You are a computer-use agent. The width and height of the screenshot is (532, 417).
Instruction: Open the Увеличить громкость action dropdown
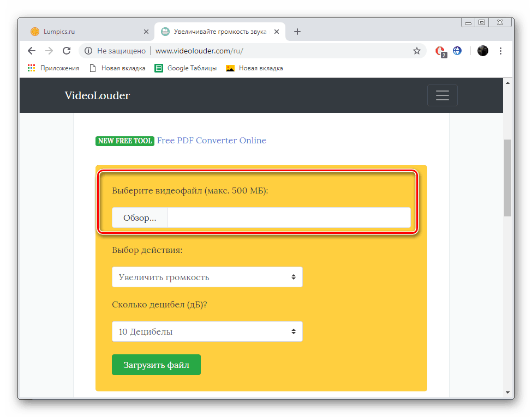[x=207, y=277]
